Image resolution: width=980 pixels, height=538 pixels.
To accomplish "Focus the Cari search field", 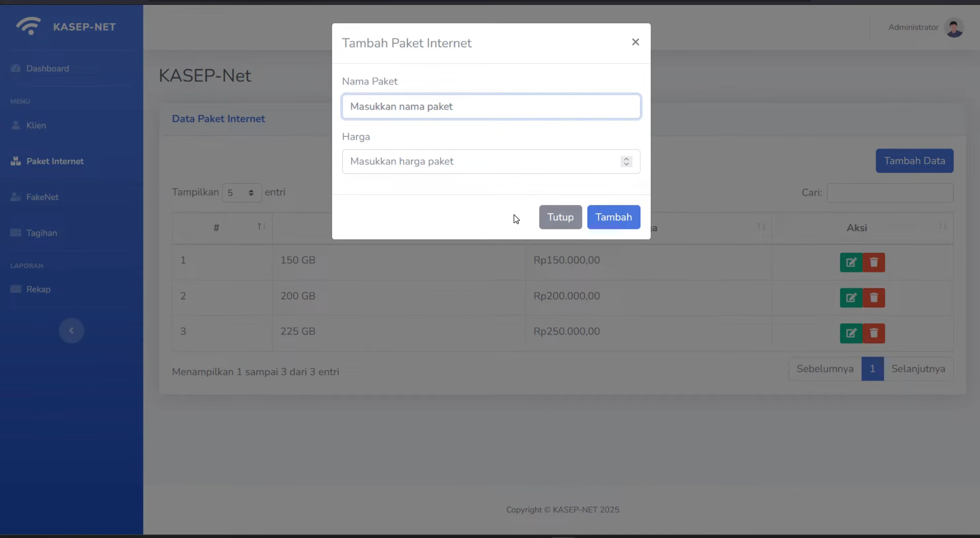I will coord(890,193).
